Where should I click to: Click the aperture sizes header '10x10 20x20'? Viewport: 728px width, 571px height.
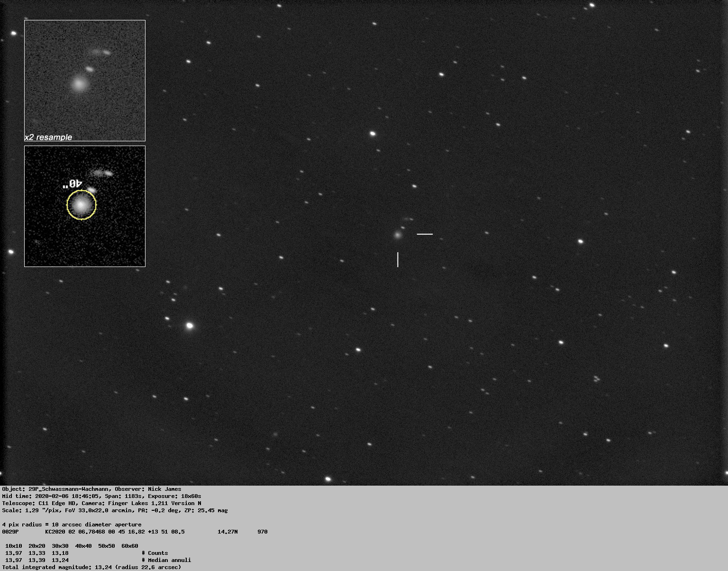[x=72, y=546]
